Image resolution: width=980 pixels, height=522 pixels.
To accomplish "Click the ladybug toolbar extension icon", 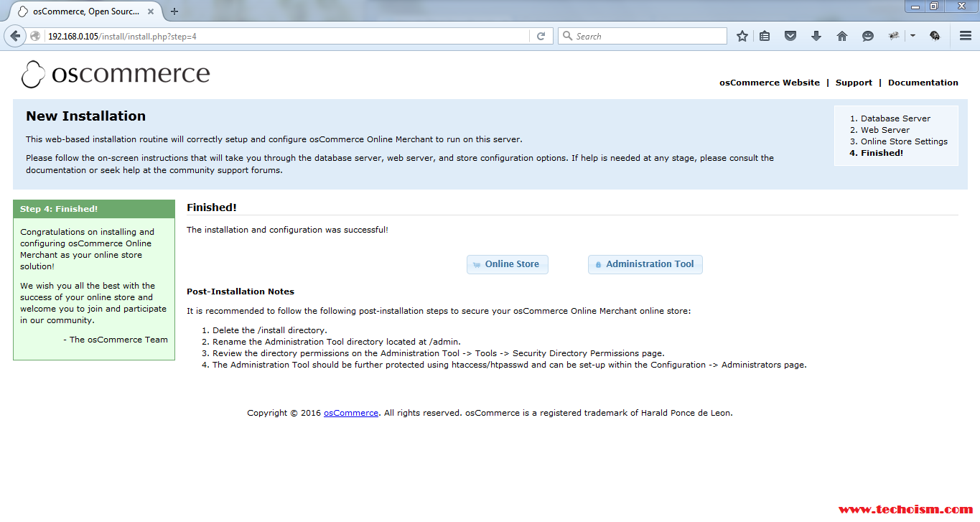I will 935,36.
